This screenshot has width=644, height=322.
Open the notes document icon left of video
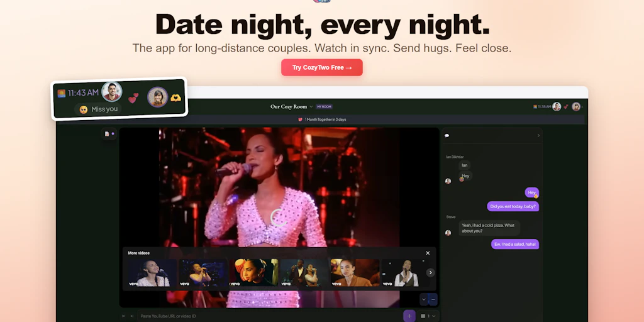(x=107, y=133)
